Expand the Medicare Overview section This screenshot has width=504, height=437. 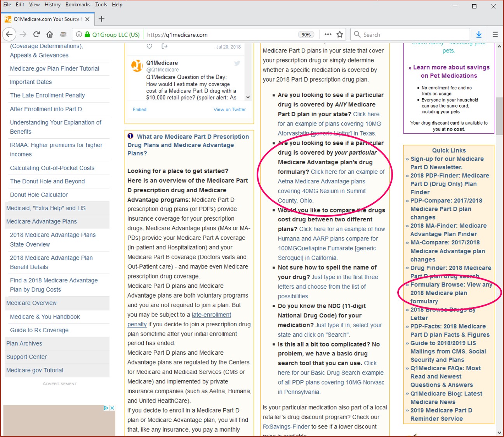(x=57, y=303)
